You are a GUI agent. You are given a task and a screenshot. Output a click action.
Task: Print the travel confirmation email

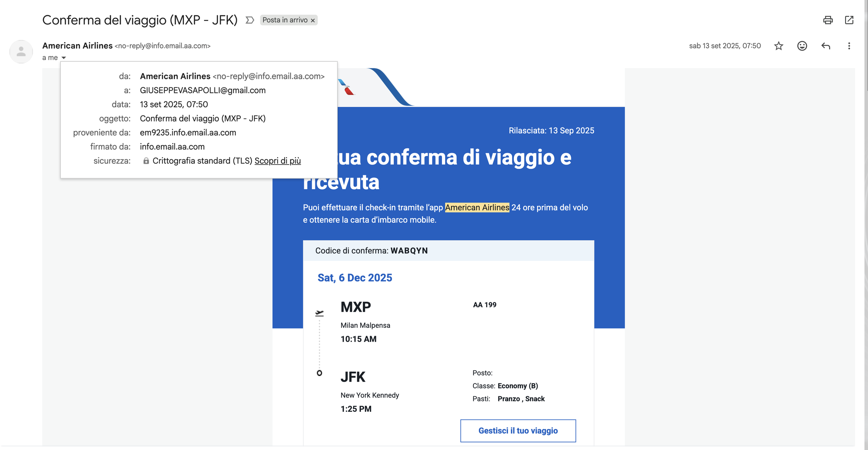tap(828, 20)
